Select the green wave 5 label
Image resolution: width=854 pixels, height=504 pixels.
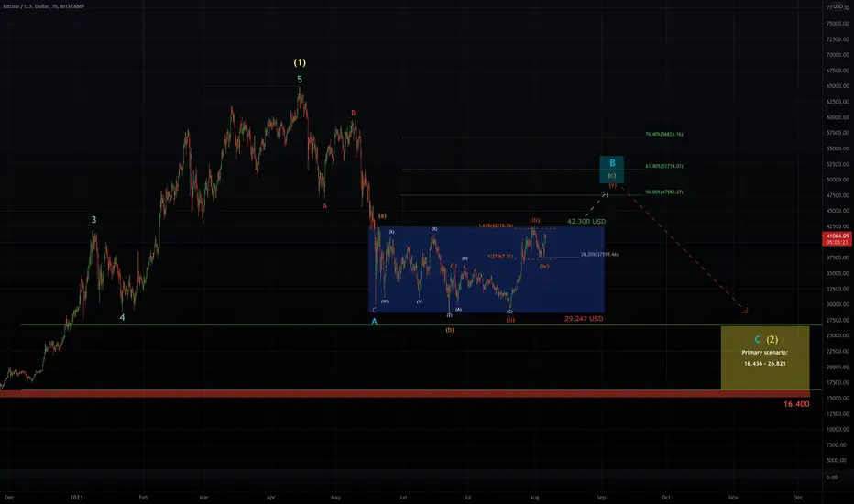[300, 80]
